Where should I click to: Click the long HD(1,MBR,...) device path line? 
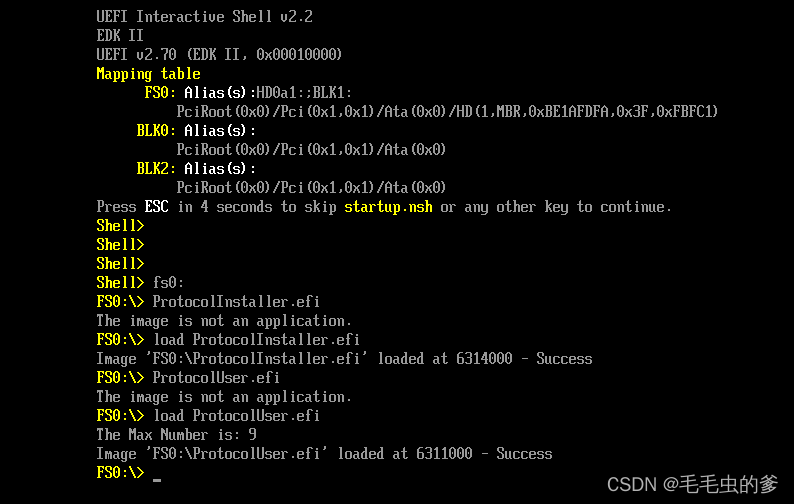[x=447, y=111]
